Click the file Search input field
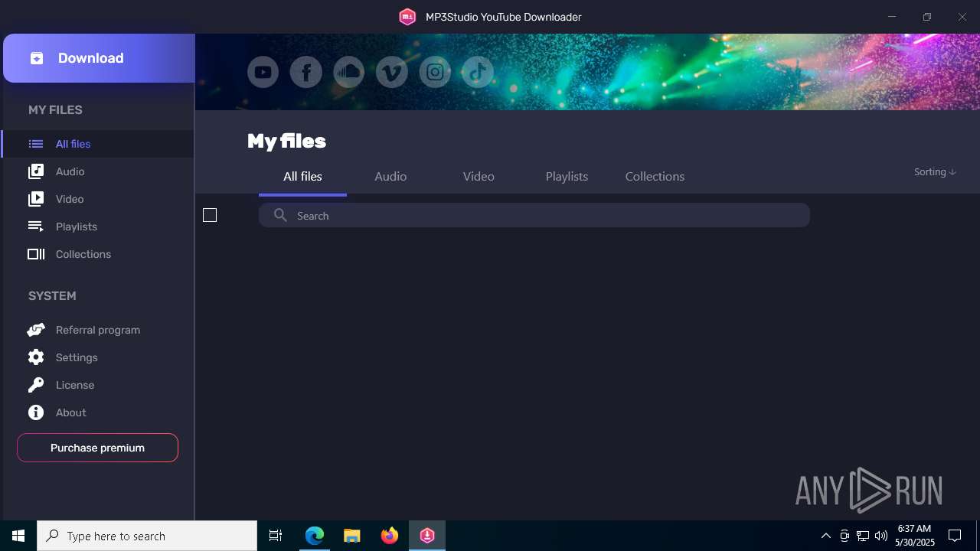980x551 pixels. point(534,215)
